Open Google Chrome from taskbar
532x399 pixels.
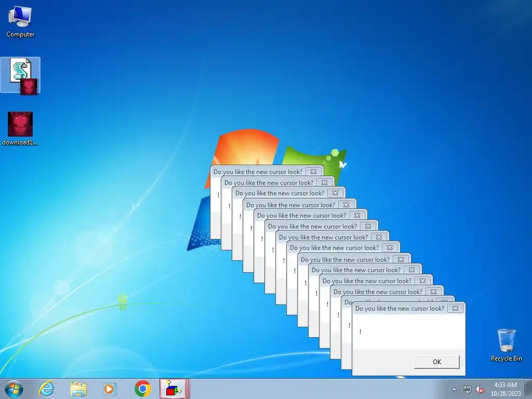tap(142, 389)
